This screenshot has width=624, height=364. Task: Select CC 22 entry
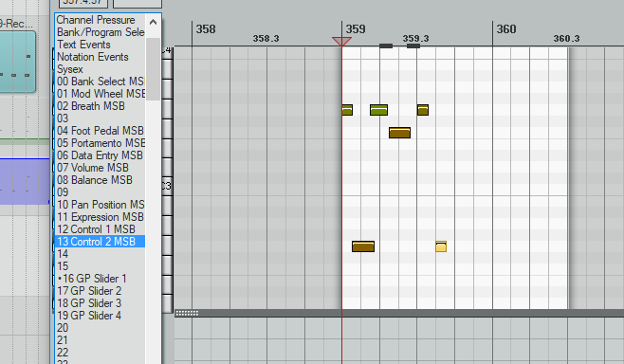(x=100, y=353)
